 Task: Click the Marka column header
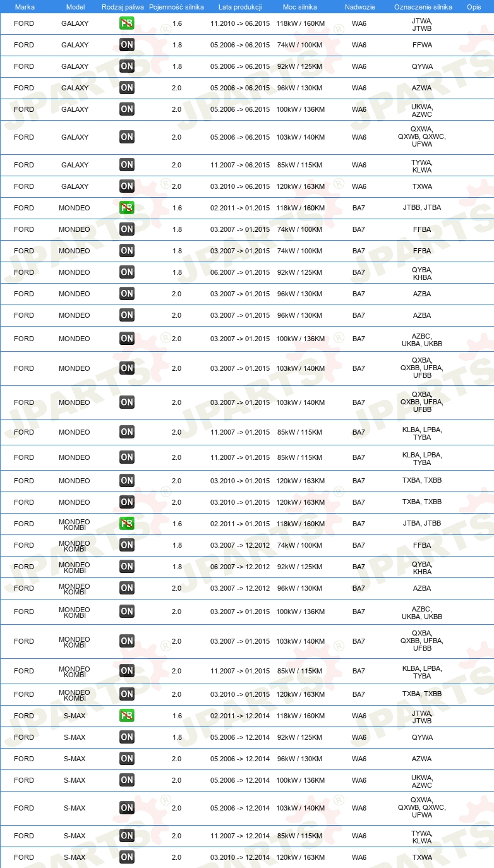click(25, 7)
